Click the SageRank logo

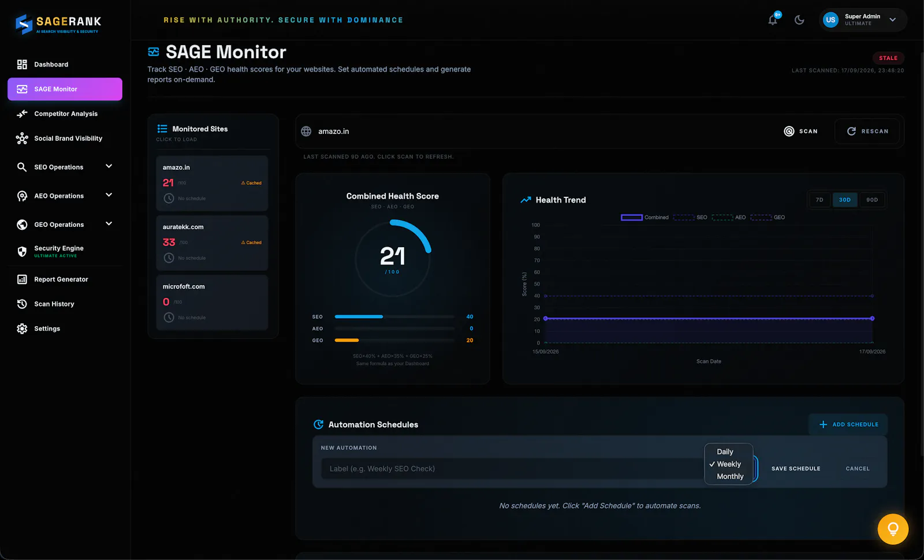click(58, 24)
